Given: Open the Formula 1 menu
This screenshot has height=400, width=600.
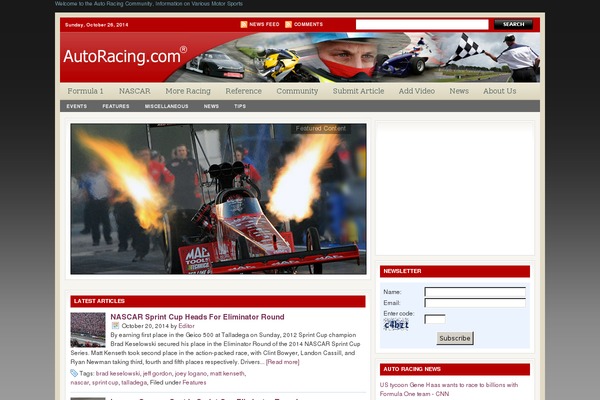Looking at the screenshot, I should (85, 91).
